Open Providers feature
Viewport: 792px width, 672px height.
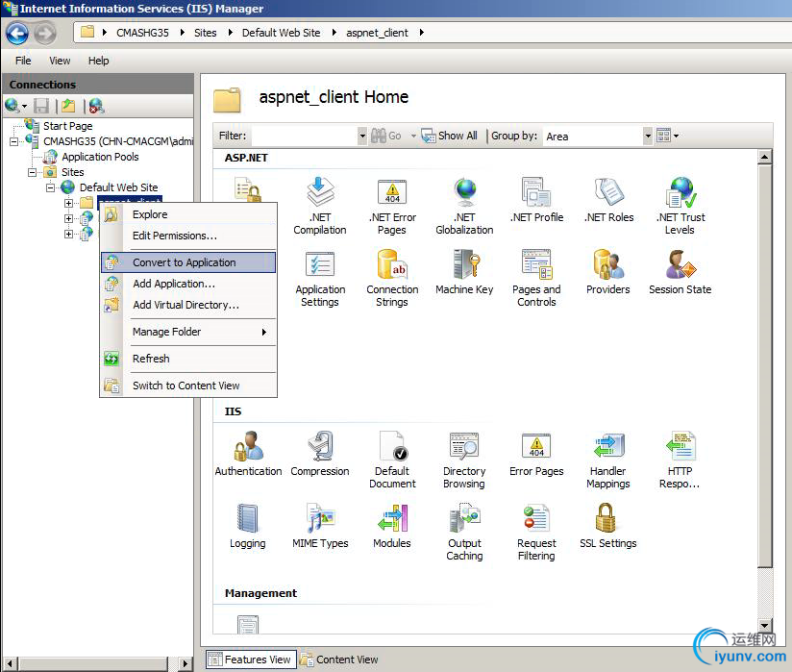(x=608, y=272)
